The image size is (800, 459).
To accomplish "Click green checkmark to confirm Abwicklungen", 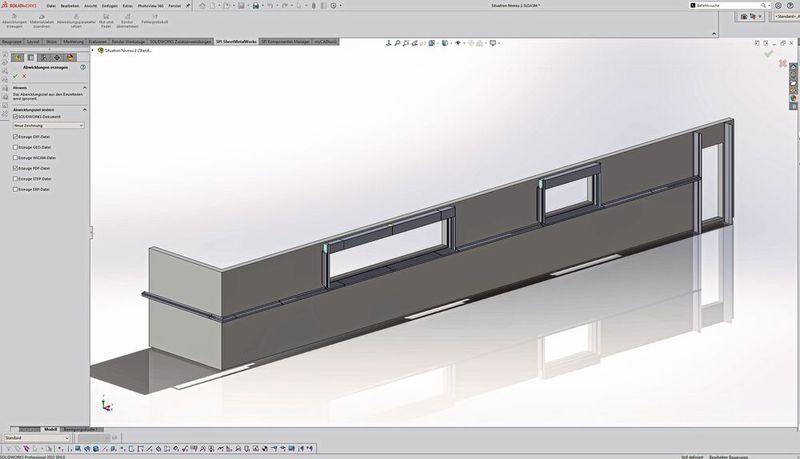I will coord(15,76).
